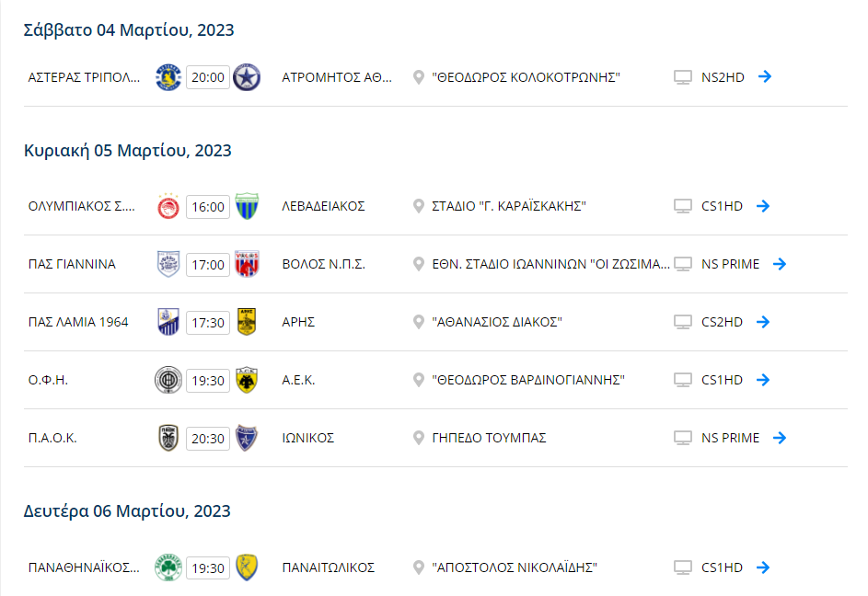Click stadium name "ΘΕΟΔΩΡΟΣ ΒΑΡΔΙΝΟΓΙΑΝΝΗΣ"
The width and height of the screenshot is (868, 596).
pos(528,380)
